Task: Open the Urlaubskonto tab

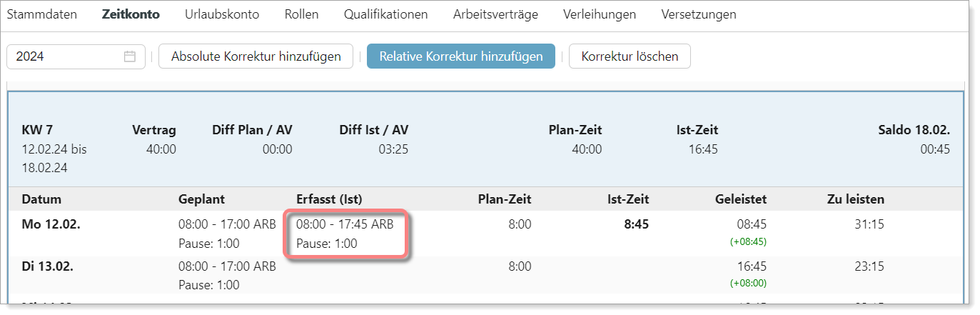Action: [x=222, y=14]
